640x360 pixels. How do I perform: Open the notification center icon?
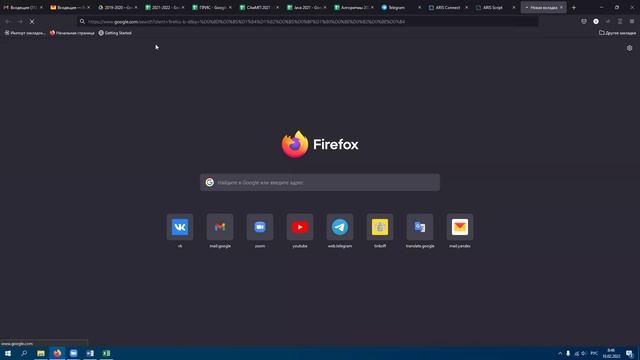tap(629, 353)
